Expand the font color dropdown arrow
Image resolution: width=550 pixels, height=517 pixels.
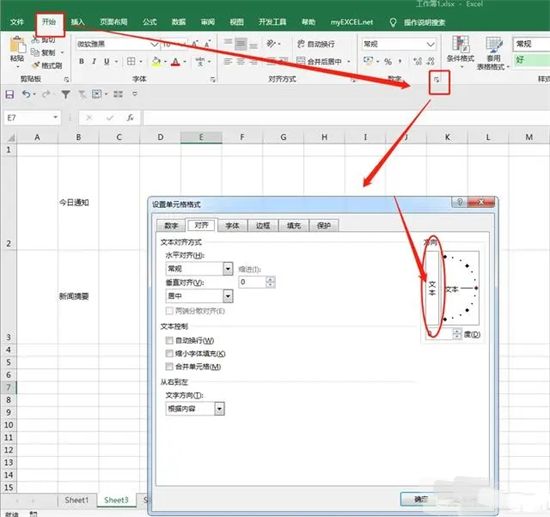[x=185, y=62]
